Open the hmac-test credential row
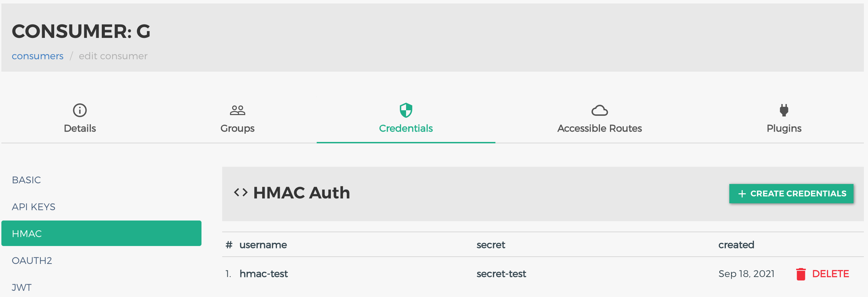Image resolution: width=868 pixels, height=297 pixels. click(x=543, y=274)
